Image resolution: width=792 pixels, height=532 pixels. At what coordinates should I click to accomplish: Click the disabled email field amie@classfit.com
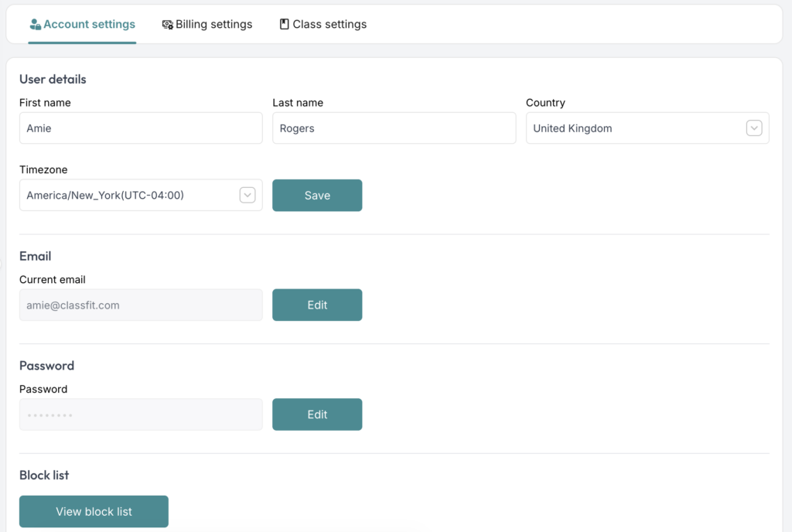(x=141, y=305)
